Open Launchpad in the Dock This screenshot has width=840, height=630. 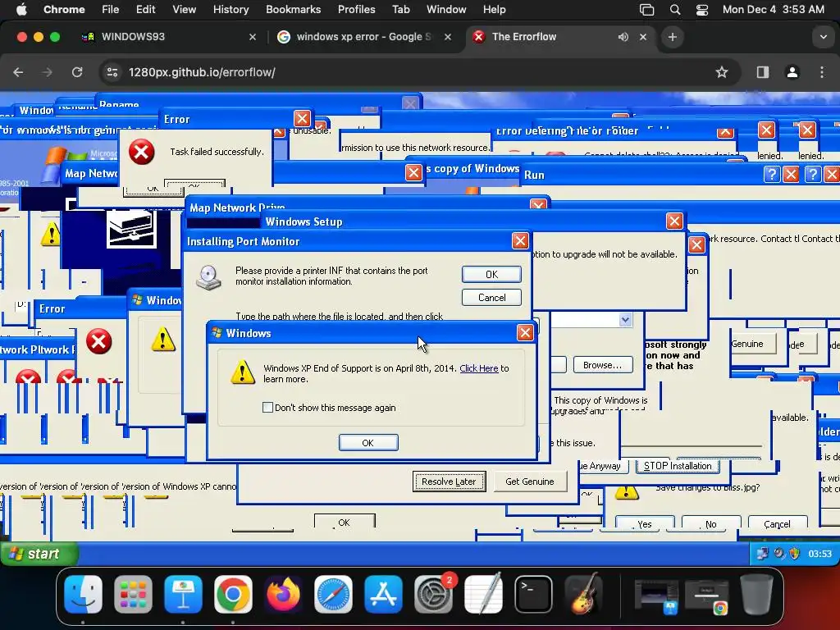[133, 594]
